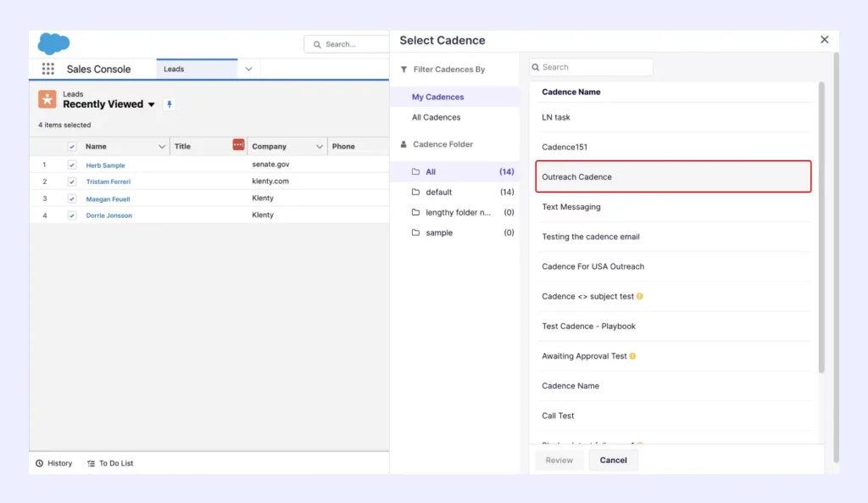Select the My Cadences filter

click(454, 97)
